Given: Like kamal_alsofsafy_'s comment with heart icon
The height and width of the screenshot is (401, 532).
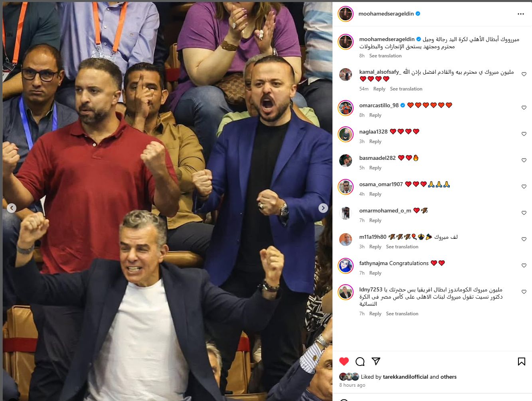Looking at the screenshot, I should [524, 74].
